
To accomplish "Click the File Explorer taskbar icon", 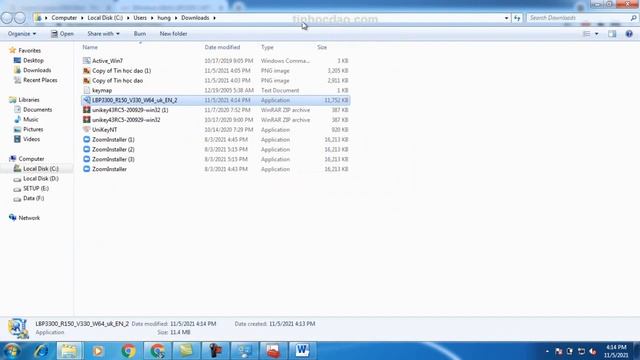I will point(69,351).
